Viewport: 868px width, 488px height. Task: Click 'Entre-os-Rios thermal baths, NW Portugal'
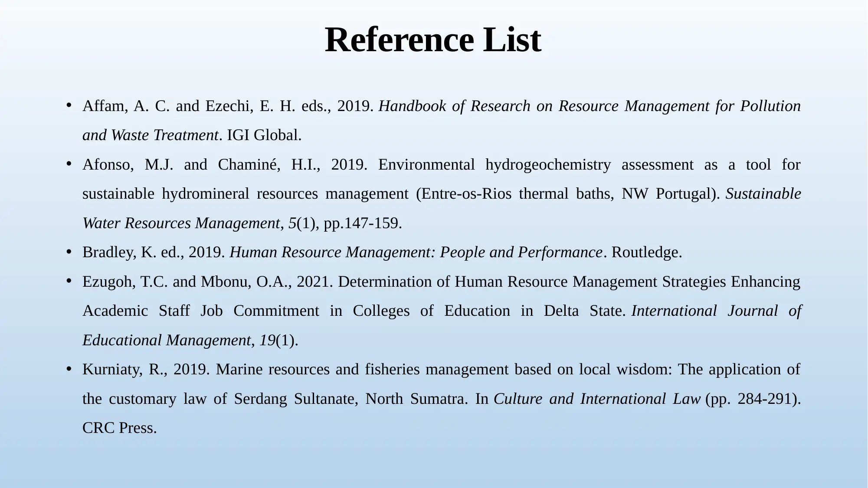(567, 194)
